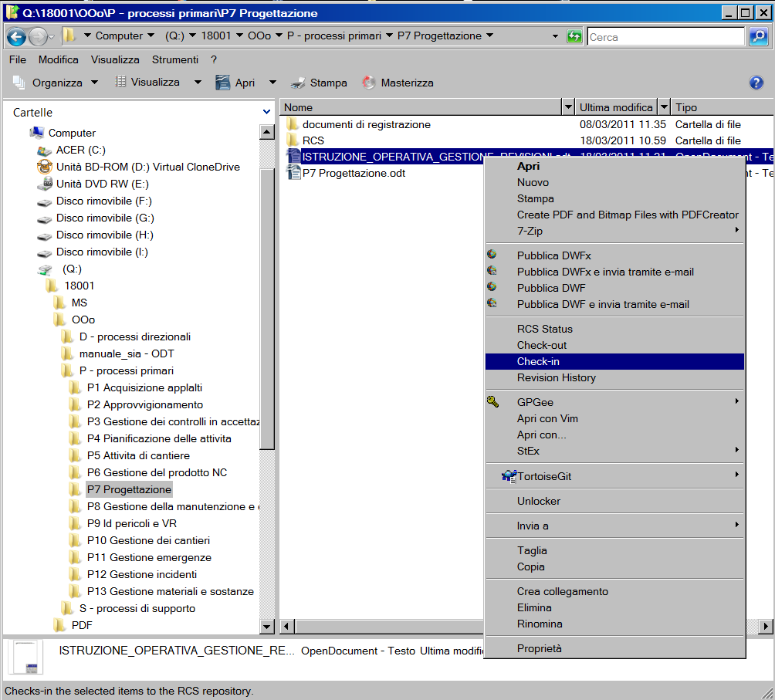Expand the address bar history dropdown
The height and width of the screenshot is (700, 775).
555,36
